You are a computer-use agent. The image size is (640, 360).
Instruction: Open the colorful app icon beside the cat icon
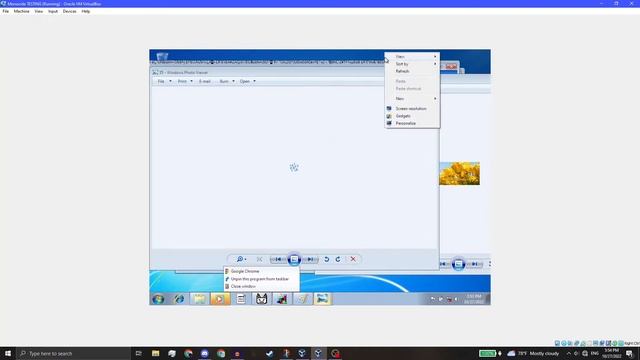click(x=282, y=299)
